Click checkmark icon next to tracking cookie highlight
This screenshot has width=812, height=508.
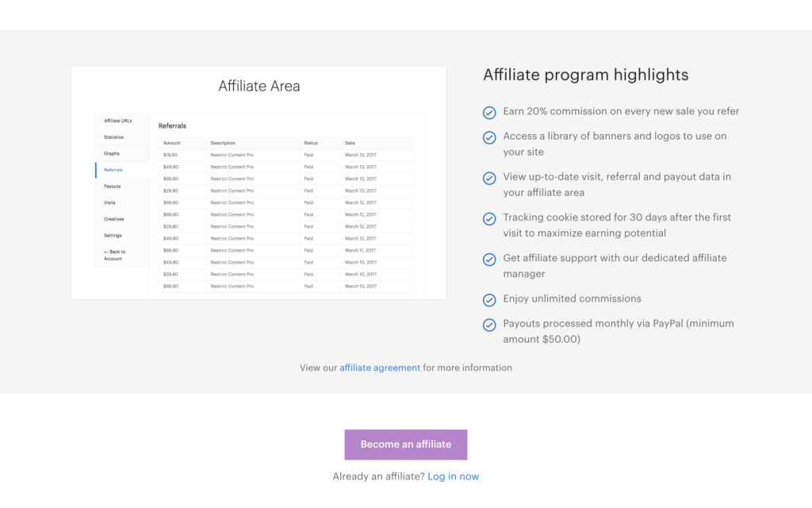click(x=489, y=218)
